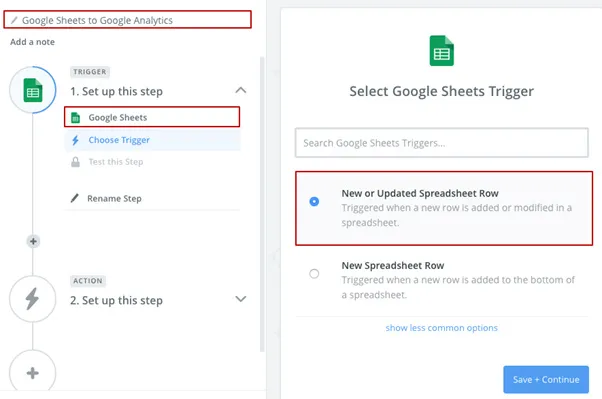Choose 'Rename Step'
602x399 pixels.
[x=114, y=199]
